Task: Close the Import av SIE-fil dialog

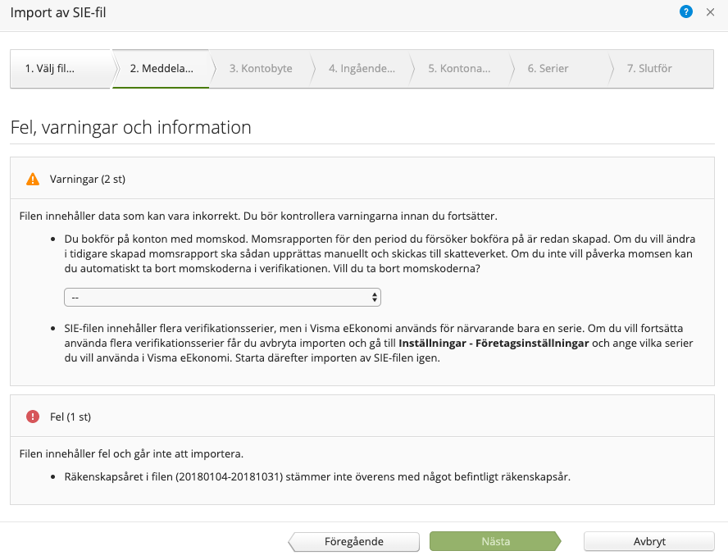Action: click(x=710, y=12)
